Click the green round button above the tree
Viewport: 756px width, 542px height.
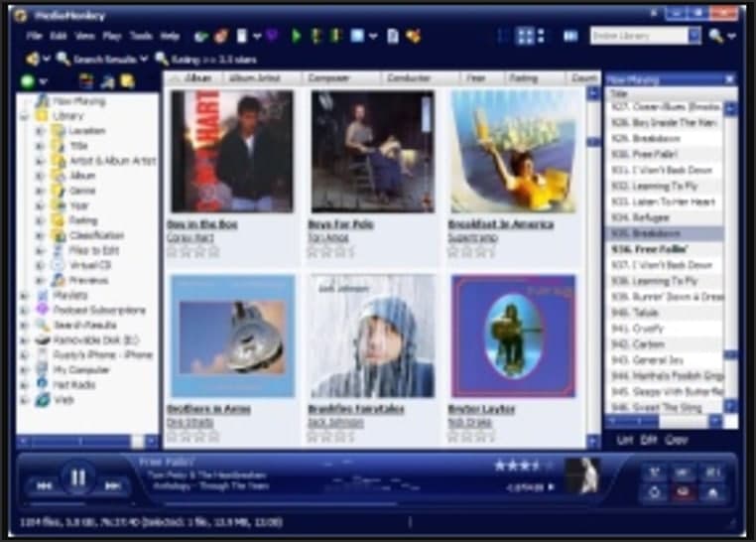(x=28, y=81)
